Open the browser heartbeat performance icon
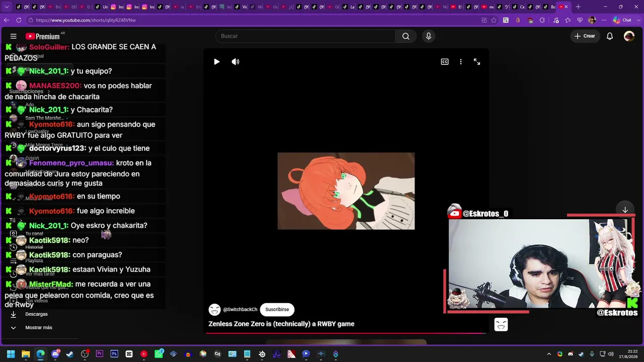 pyautogui.click(x=580, y=20)
